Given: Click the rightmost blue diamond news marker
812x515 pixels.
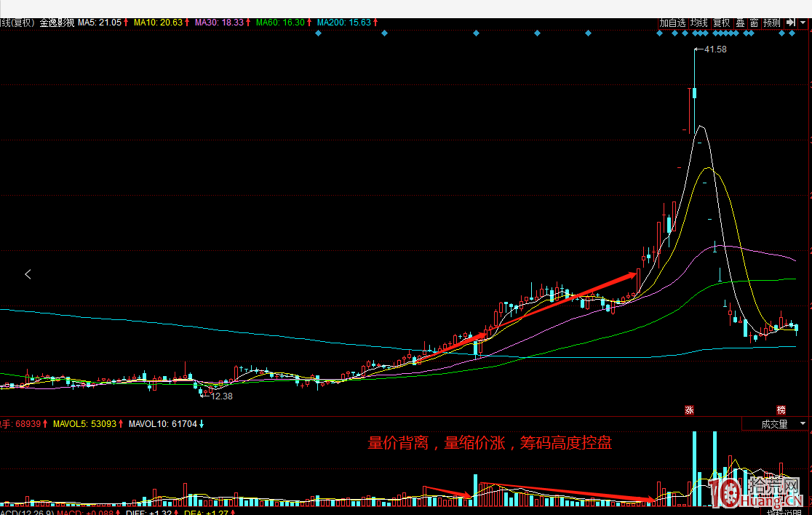Looking at the screenshot, I should (x=792, y=33).
